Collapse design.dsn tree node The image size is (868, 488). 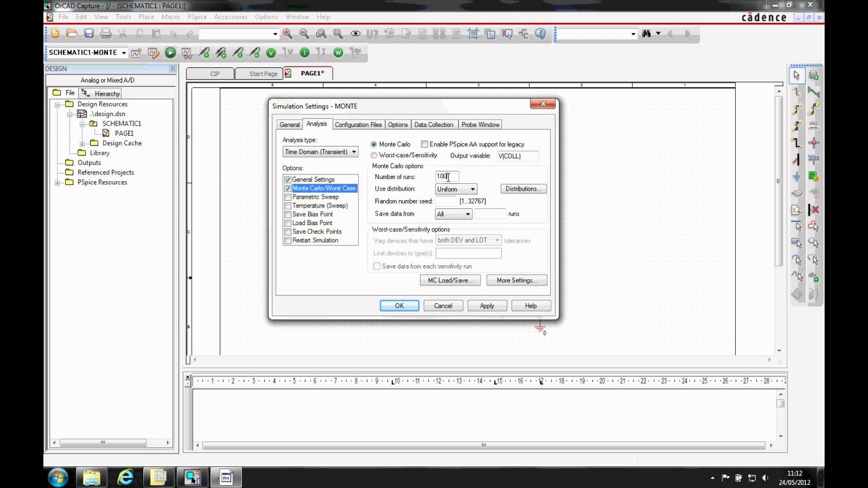click(x=69, y=114)
